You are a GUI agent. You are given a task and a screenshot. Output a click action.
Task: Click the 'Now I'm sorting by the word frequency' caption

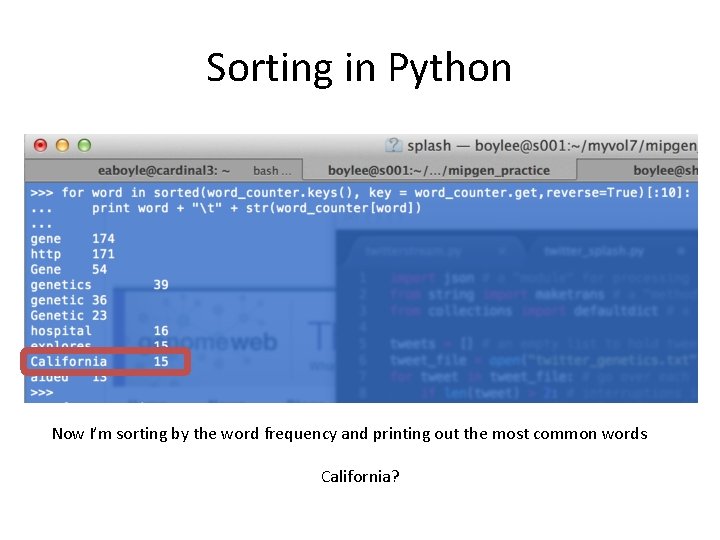pyautogui.click(x=350, y=433)
